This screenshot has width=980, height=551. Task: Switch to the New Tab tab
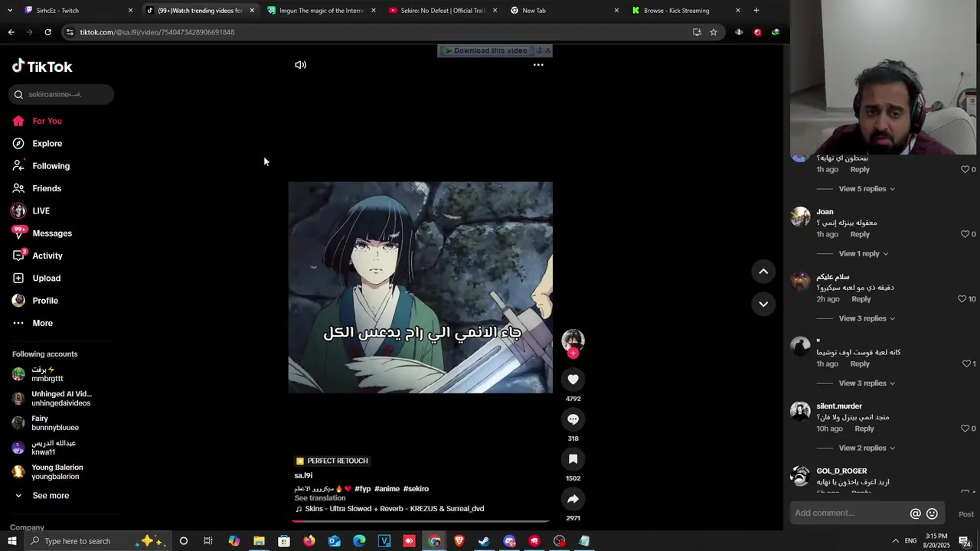[x=564, y=10]
